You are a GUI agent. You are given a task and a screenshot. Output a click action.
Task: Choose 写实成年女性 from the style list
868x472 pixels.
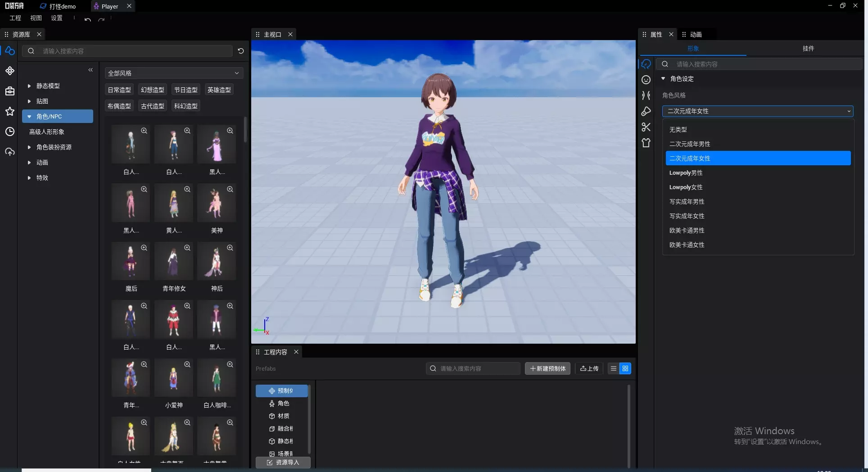tap(758, 216)
